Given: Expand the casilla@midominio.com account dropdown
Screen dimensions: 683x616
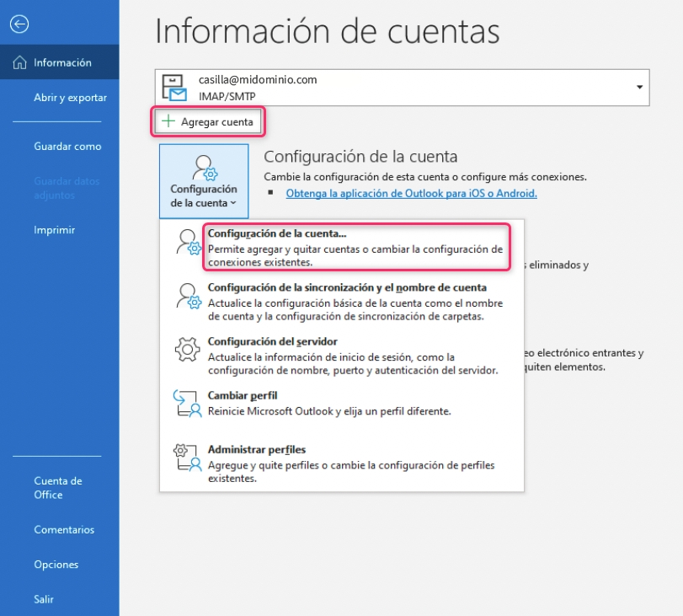Looking at the screenshot, I should (x=639, y=88).
